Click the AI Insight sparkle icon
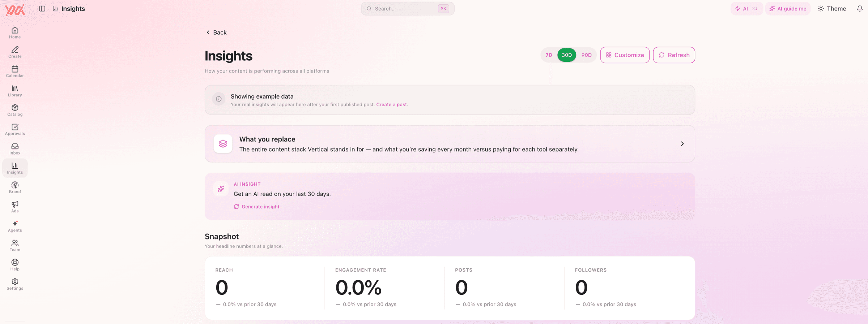 (221, 189)
